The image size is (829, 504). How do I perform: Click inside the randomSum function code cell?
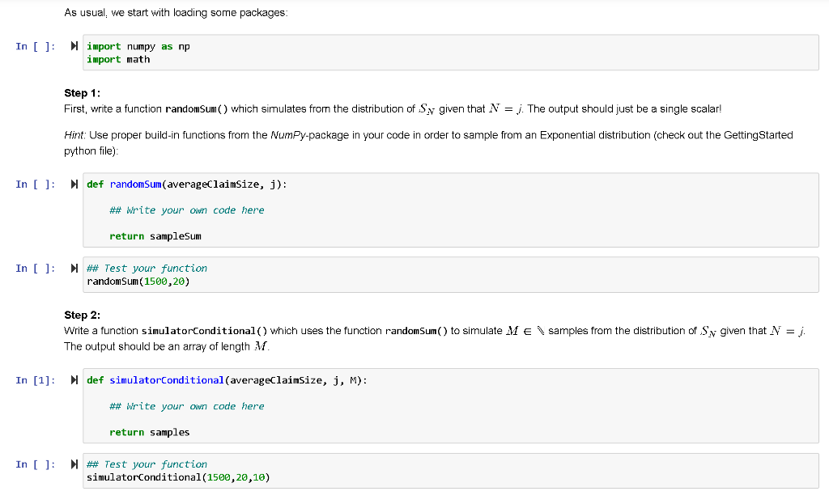[450, 210]
